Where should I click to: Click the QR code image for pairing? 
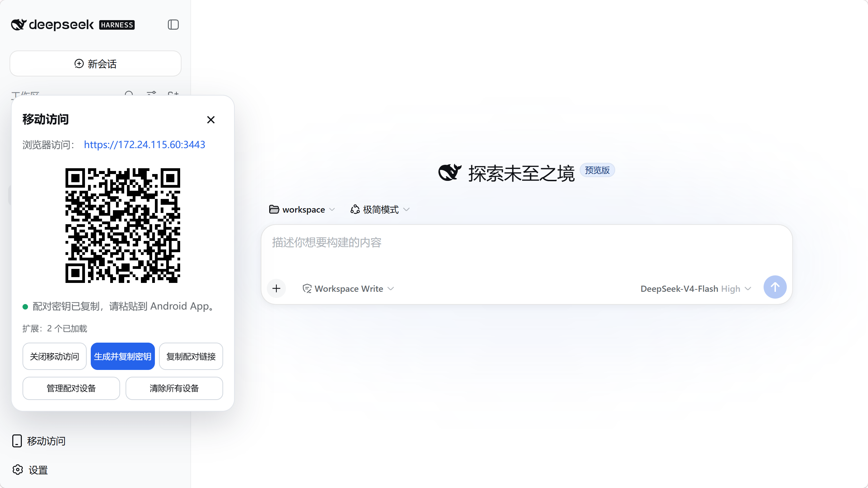(123, 226)
